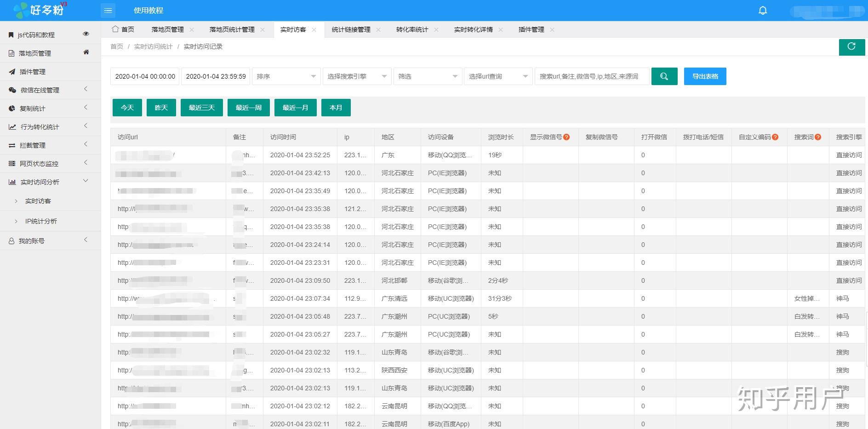Click the user icon of 我的账号
This screenshot has height=429, width=868.
(11, 241)
